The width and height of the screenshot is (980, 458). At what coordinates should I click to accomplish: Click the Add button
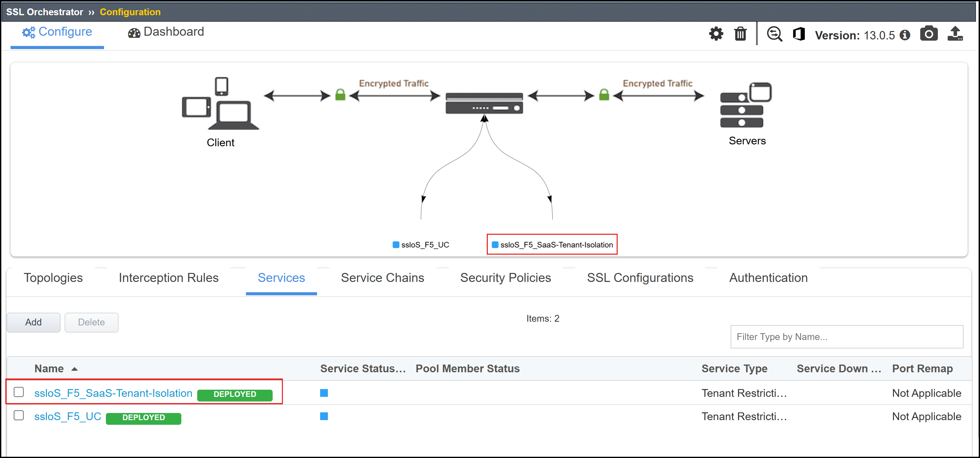[34, 323]
